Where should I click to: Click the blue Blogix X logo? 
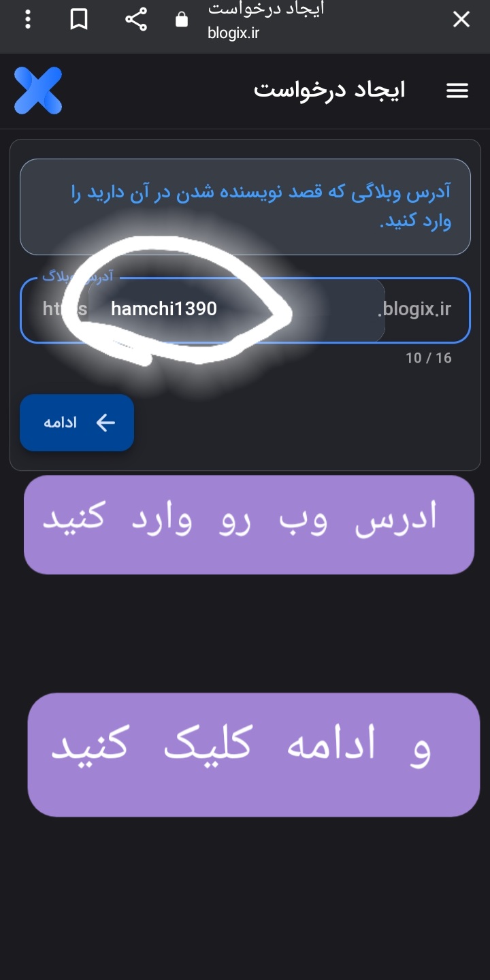click(x=38, y=91)
